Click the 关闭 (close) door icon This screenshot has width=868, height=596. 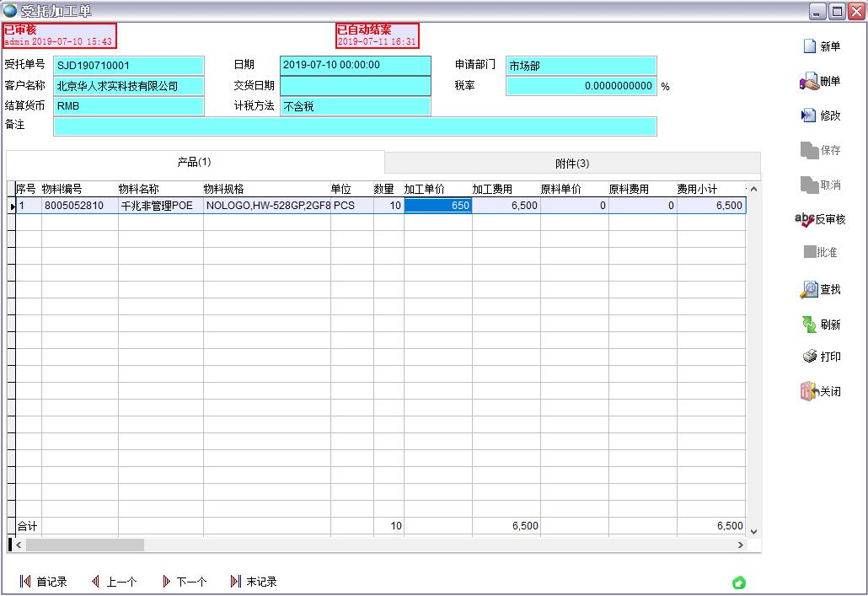coord(809,391)
